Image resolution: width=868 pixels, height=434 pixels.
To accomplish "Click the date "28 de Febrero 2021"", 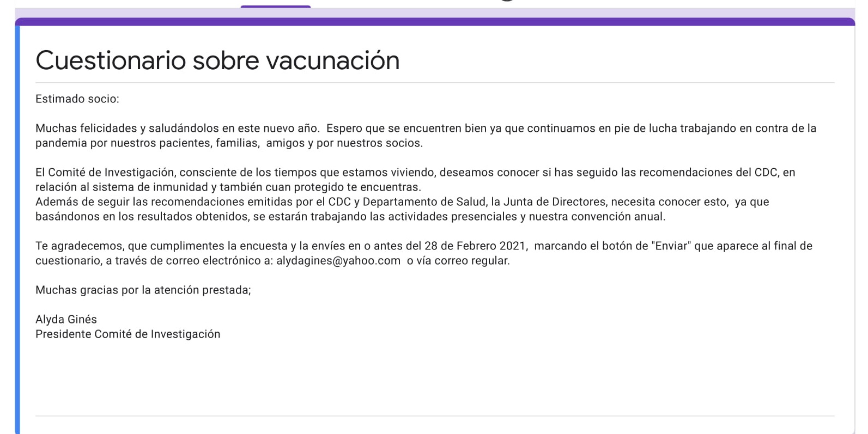I will (476, 246).
